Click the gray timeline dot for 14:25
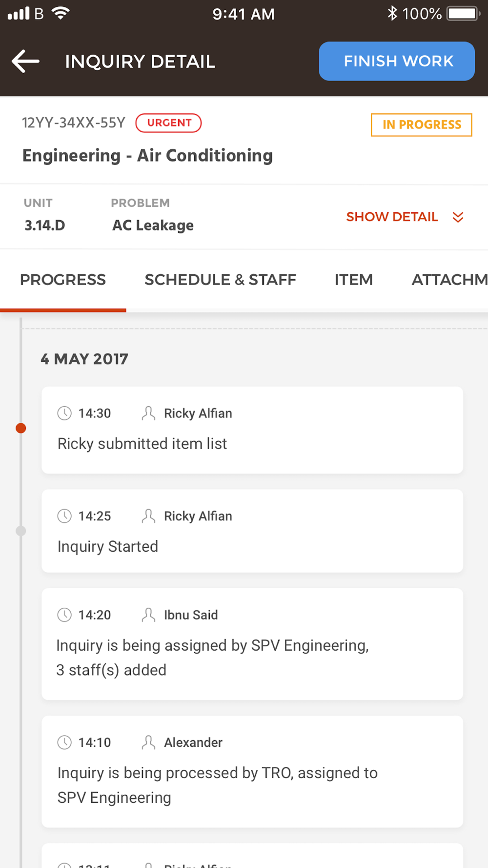This screenshot has width=488, height=868. point(20,531)
